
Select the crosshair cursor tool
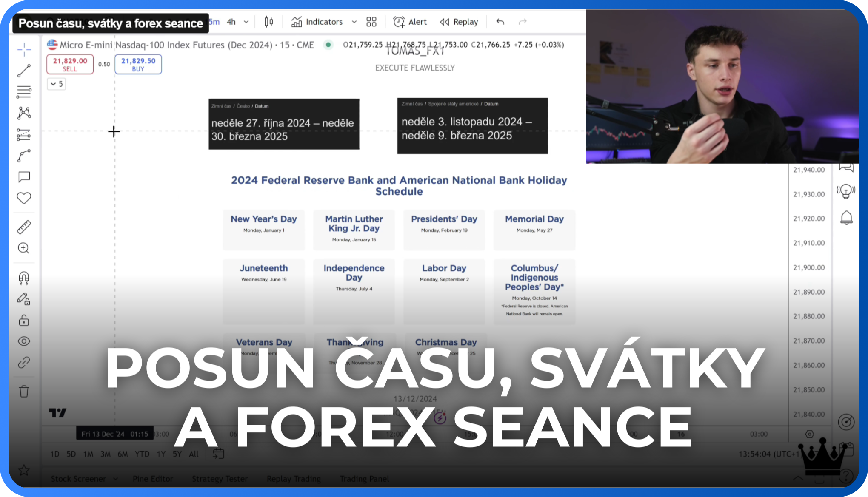click(24, 50)
